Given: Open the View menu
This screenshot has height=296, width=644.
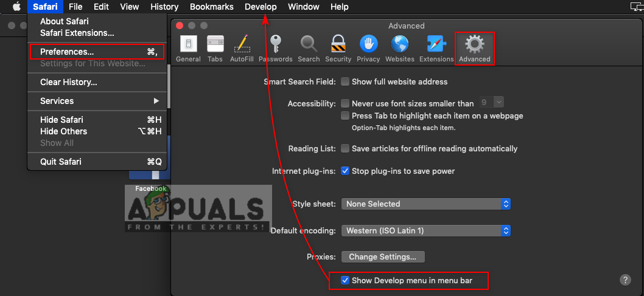Looking at the screenshot, I should [130, 7].
